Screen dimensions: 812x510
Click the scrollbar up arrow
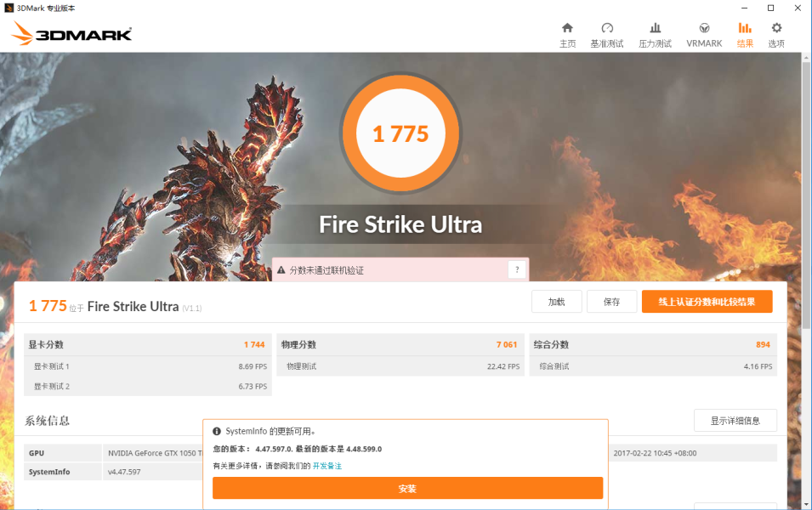806,56
